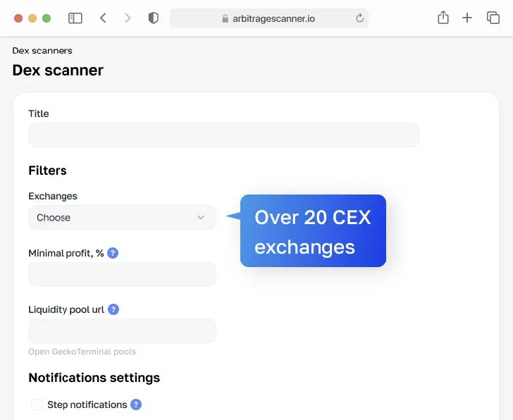Click the Liquidity pool url field
This screenshot has width=513, height=420.
tap(122, 331)
